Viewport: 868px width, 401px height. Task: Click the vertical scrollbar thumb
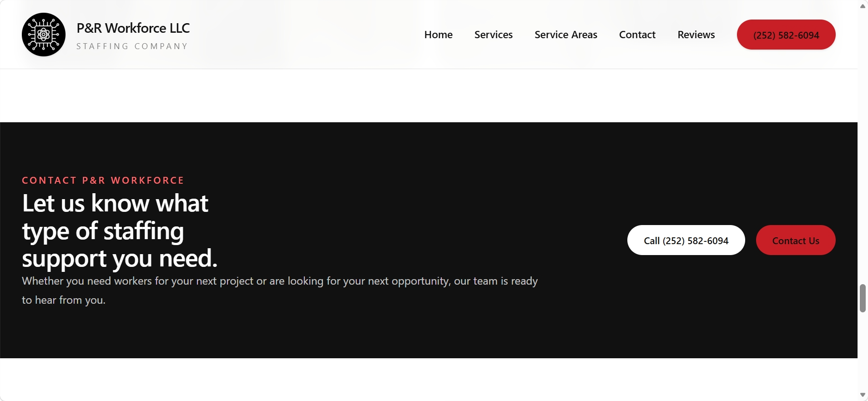pyautogui.click(x=862, y=298)
